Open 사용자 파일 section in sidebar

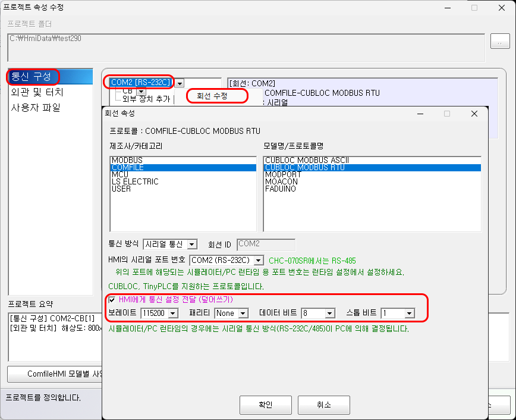click(36, 108)
